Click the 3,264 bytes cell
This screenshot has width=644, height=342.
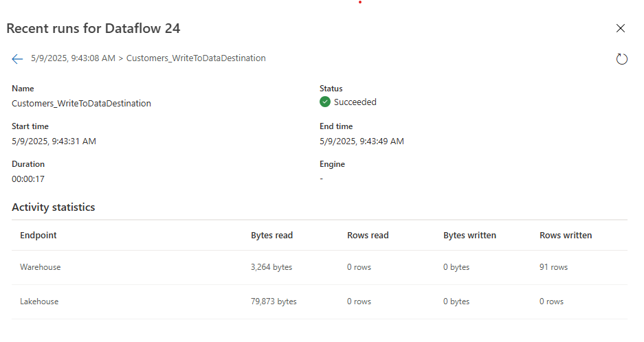click(x=271, y=267)
